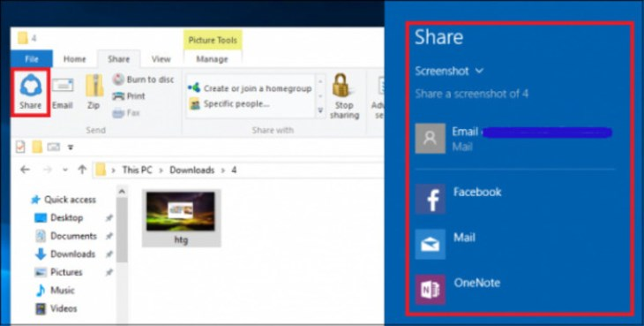This screenshot has width=644, height=326.
Task: Click Stop sharing padlock icon
Action: point(341,85)
